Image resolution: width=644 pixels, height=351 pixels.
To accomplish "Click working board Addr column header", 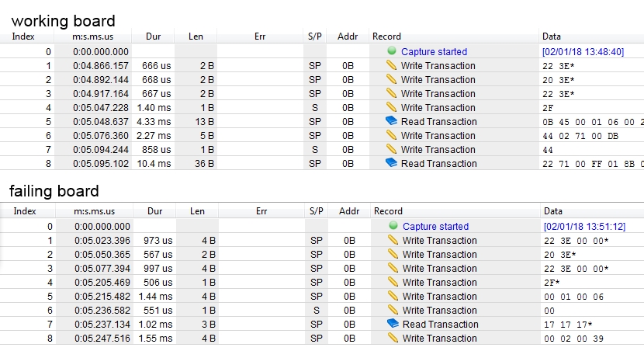I will click(348, 36).
